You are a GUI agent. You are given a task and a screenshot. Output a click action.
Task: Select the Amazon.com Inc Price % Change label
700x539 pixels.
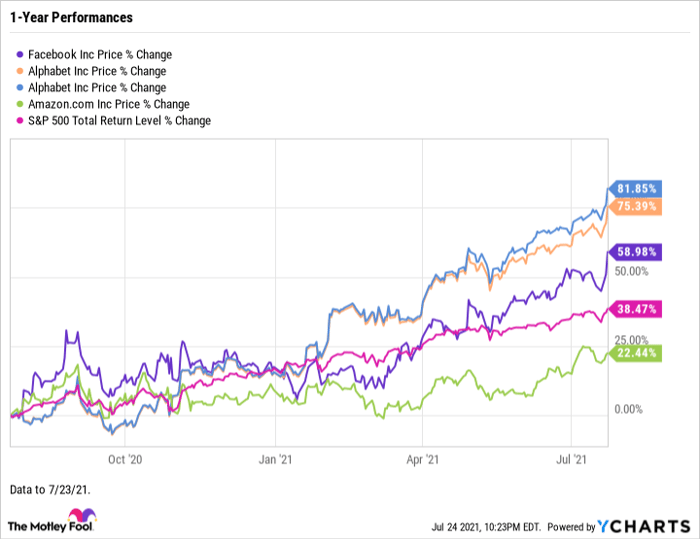point(110,104)
